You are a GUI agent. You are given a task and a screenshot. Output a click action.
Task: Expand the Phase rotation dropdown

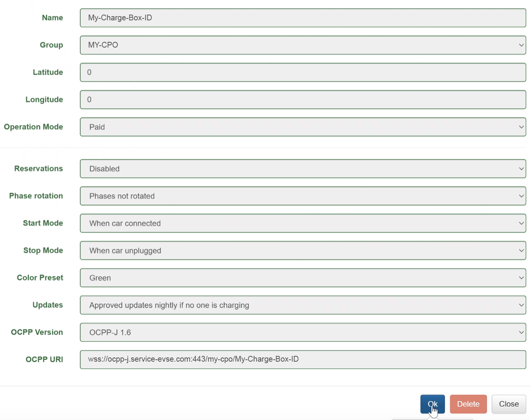click(x=302, y=196)
